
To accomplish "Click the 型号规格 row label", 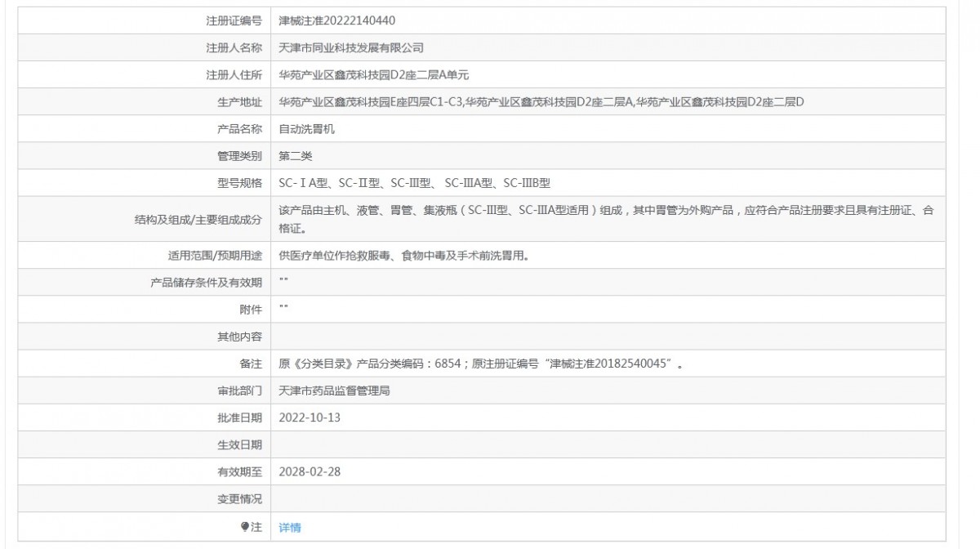I will click(239, 183).
